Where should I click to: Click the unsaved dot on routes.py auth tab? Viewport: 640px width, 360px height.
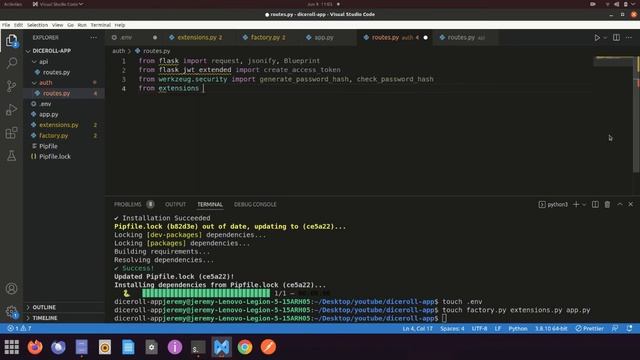pyautogui.click(x=426, y=38)
